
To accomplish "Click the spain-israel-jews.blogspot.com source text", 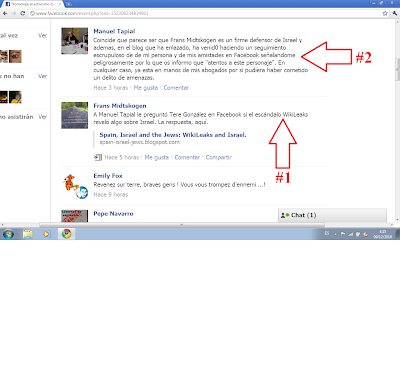I will [140, 142].
